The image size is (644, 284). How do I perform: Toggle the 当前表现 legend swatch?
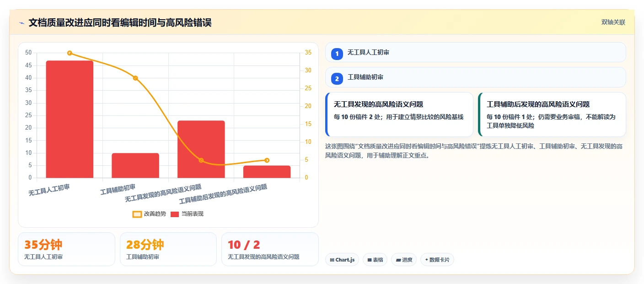(175, 214)
